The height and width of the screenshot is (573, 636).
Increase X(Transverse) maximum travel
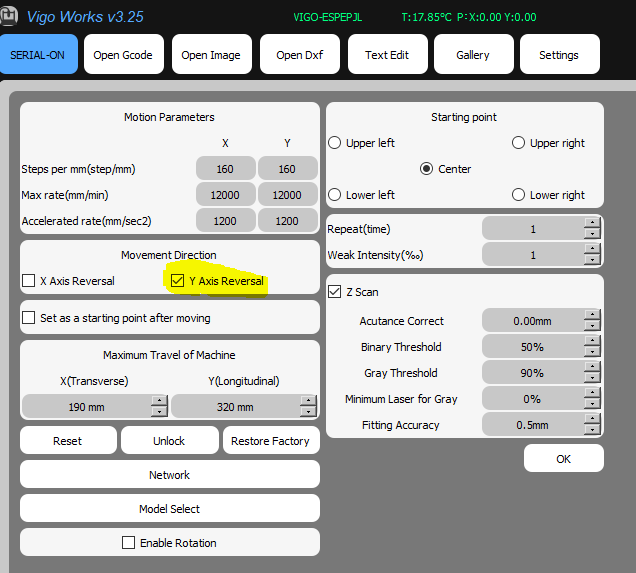click(x=159, y=401)
